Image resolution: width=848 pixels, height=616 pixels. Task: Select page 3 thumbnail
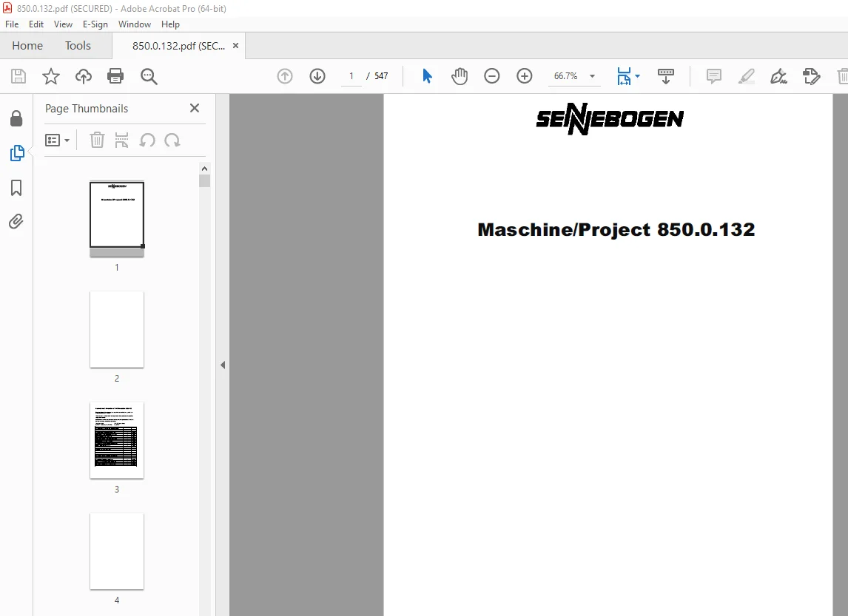point(117,441)
